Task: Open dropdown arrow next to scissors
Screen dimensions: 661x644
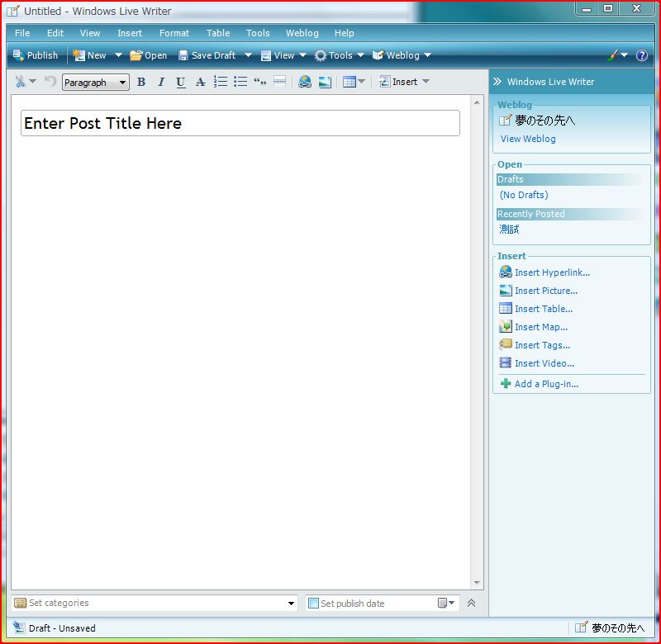Action: pyautogui.click(x=32, y=81)
